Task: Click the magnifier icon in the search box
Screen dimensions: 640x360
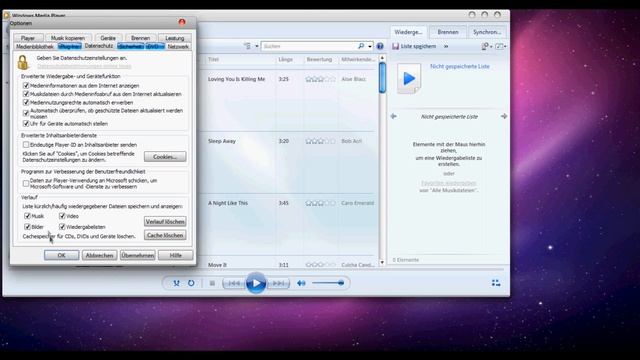Action: click(x=361, y=46)
